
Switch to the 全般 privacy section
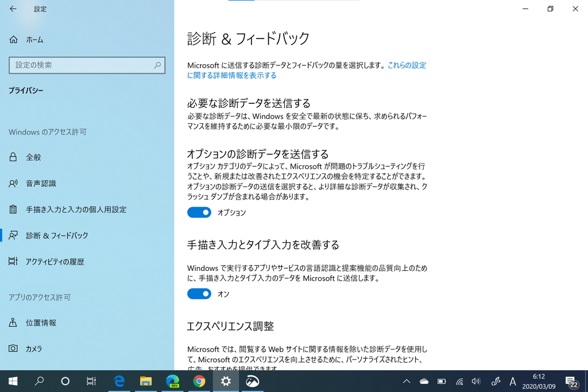(x=33, y=157)
